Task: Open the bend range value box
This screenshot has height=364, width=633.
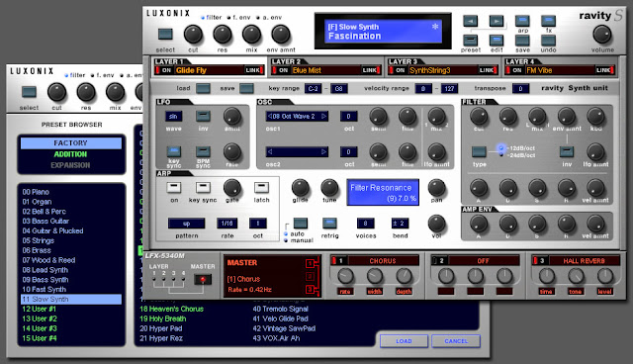Action: coord(400,224)
